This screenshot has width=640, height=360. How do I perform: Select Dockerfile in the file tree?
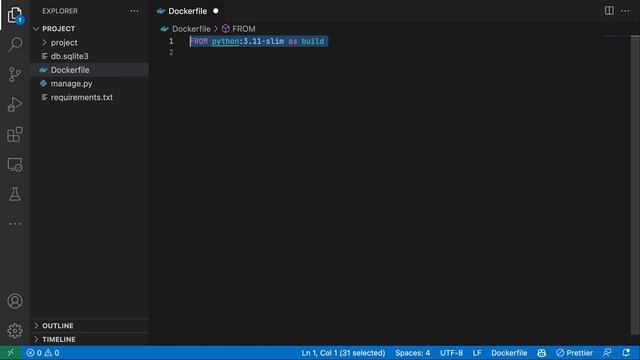pos(90,70)
